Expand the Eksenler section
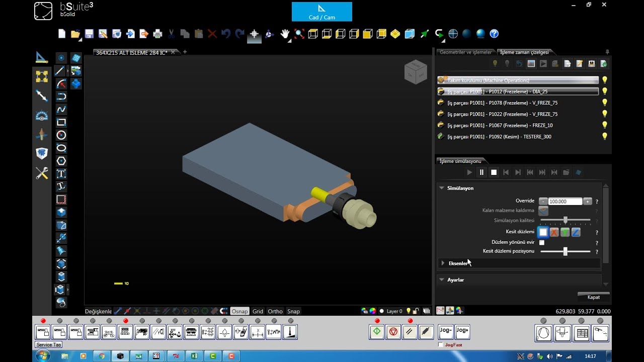This screenshot has width=644, height=362. point(443,263)
